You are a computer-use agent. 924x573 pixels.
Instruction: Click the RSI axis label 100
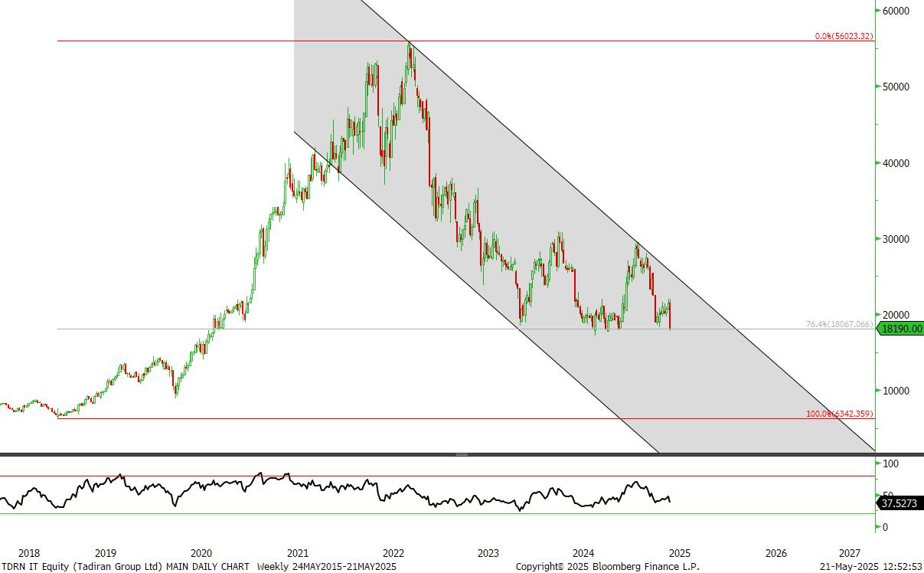point(891,463)
